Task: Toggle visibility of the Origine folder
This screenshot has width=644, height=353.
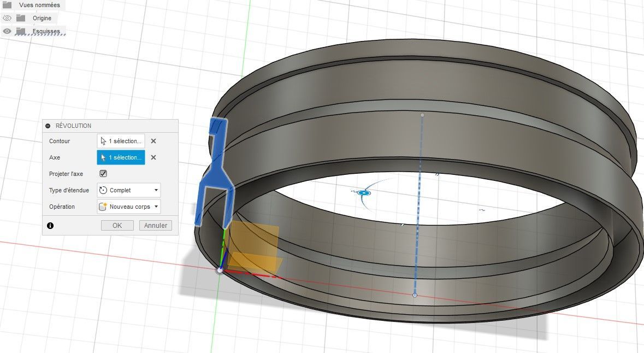Action: tap(7, 18)
